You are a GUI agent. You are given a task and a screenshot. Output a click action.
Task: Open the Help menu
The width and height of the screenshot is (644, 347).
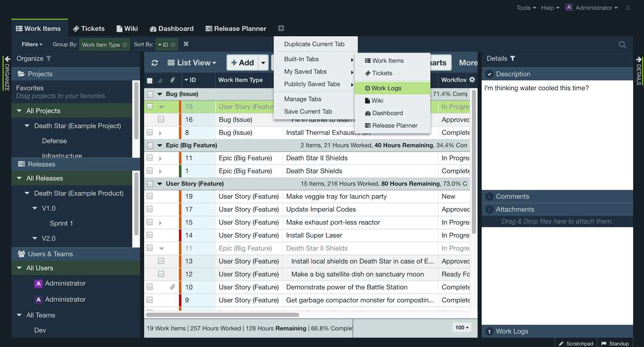tap(550, 8)
